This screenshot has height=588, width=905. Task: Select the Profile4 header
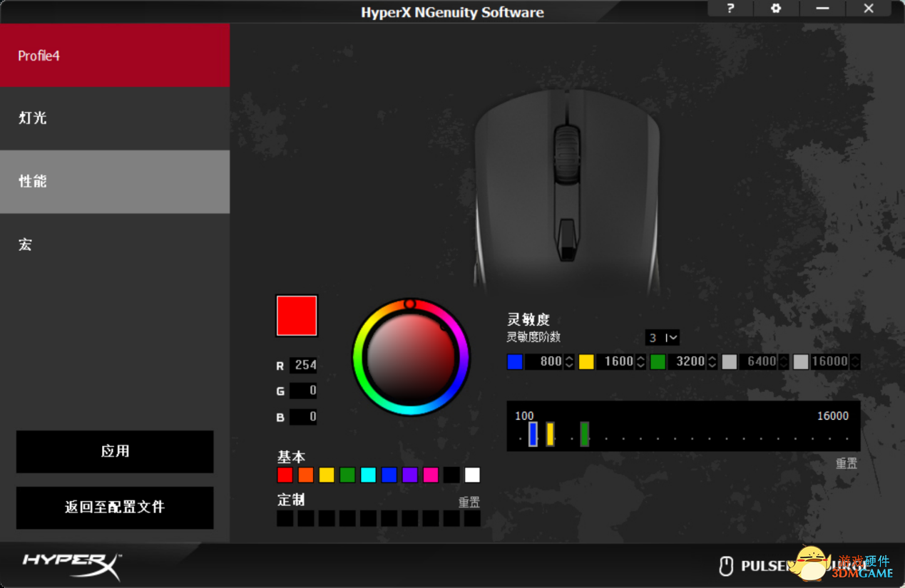tap(115, 56)
